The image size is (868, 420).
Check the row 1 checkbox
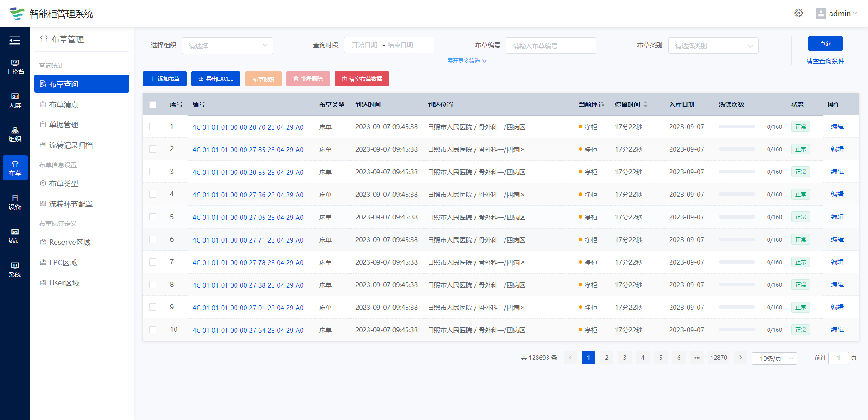tap(153, 126)
